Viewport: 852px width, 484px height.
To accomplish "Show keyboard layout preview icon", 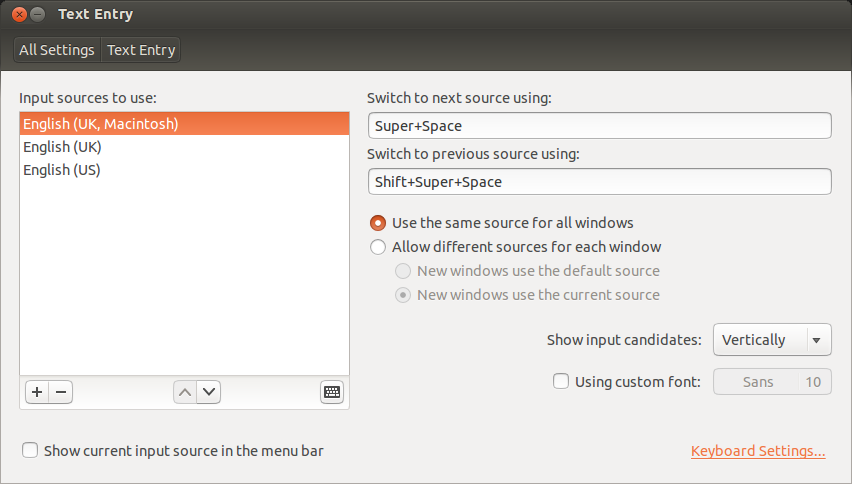I will pos(331,392).
